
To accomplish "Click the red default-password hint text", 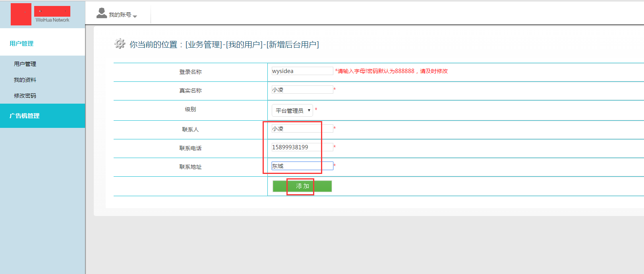I will [x=392, y=71].
